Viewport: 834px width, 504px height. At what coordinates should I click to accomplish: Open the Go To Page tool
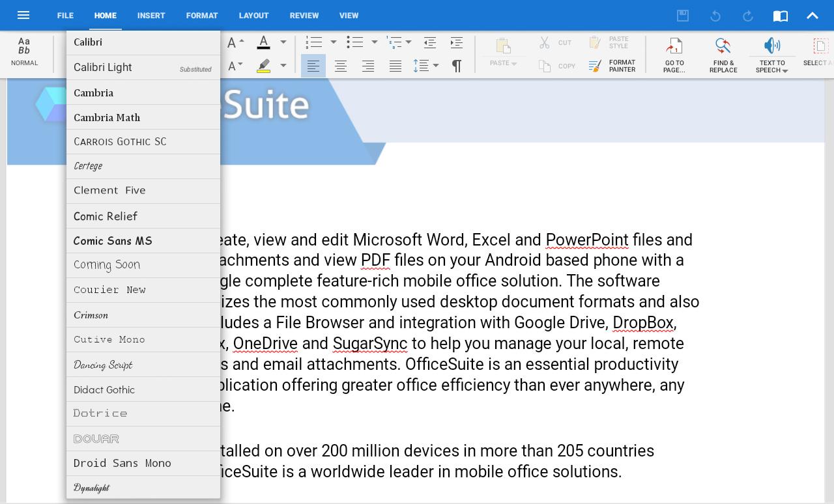(674, 46)
